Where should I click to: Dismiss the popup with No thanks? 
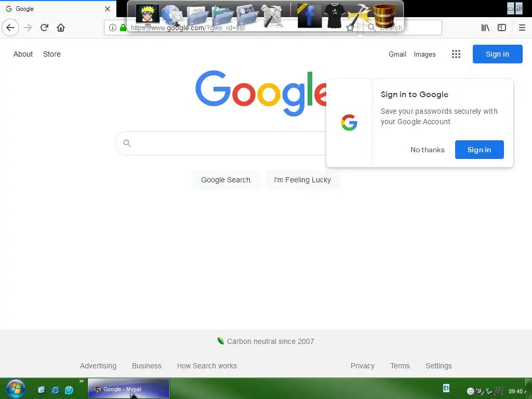coord(428,150)
